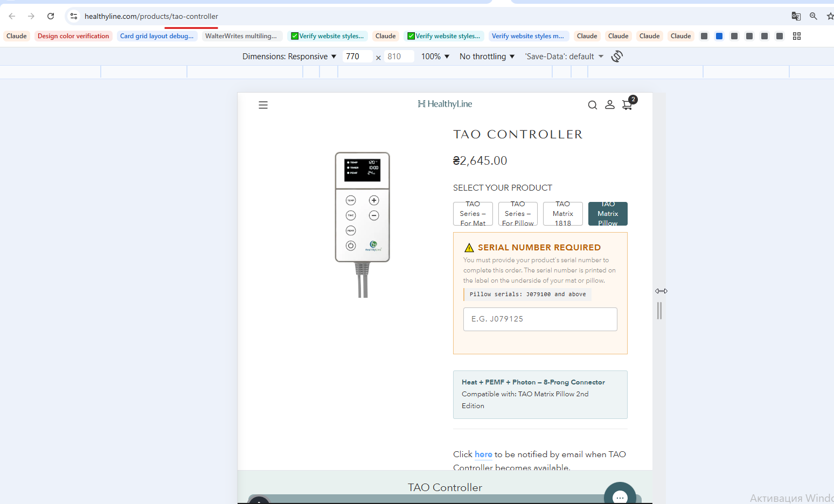Select TAO Series – For Mat option
834x504 pixels.
[473, 214]
